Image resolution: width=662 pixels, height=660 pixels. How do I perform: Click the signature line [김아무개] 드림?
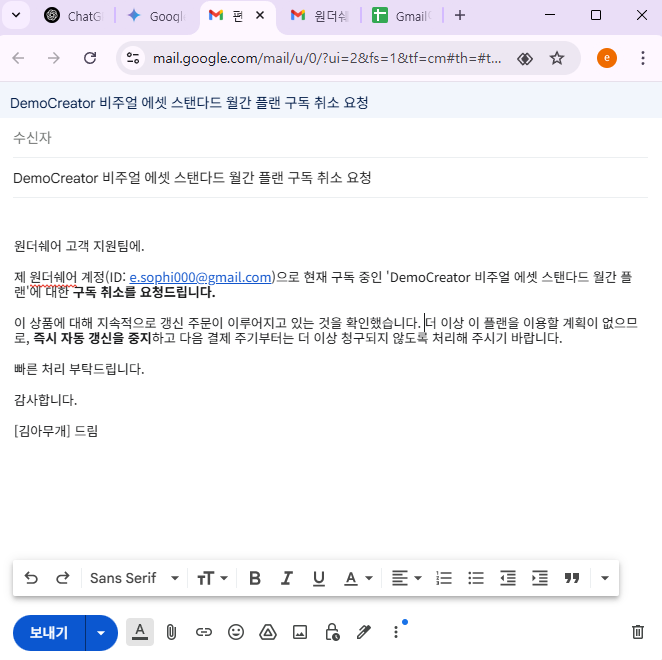56,431
